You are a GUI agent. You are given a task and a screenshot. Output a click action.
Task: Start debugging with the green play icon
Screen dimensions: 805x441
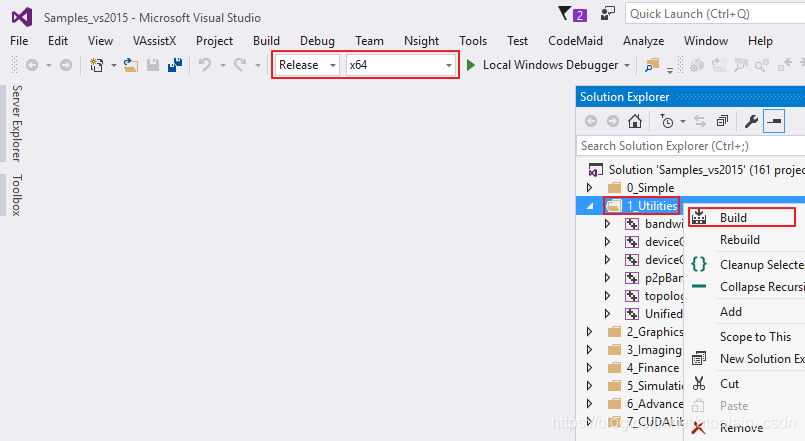470,65
